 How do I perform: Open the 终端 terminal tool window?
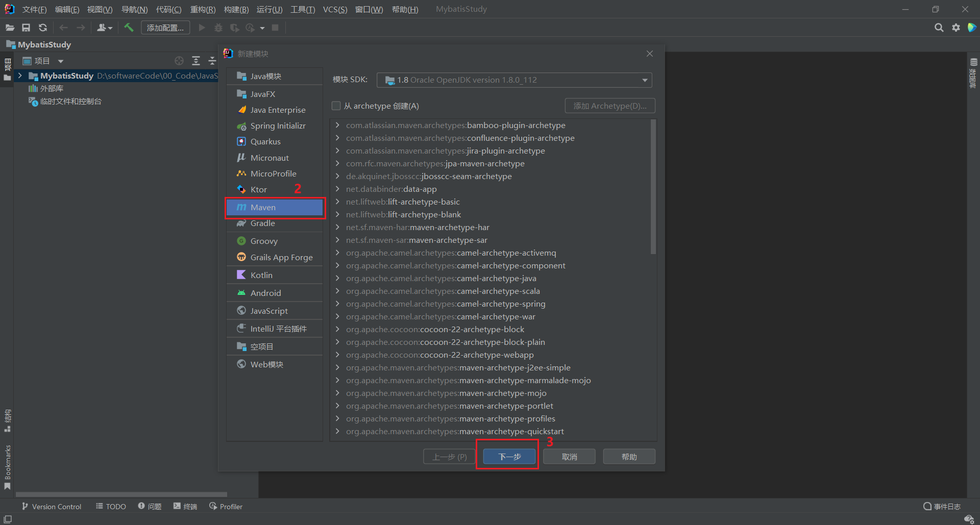coord(185,506)
